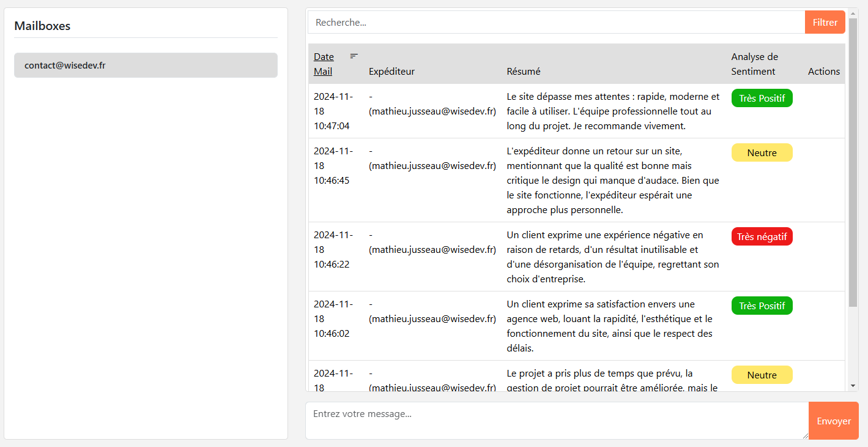Click the Expéditeur column header
868x447 pixels.
(x=391, y=72)
